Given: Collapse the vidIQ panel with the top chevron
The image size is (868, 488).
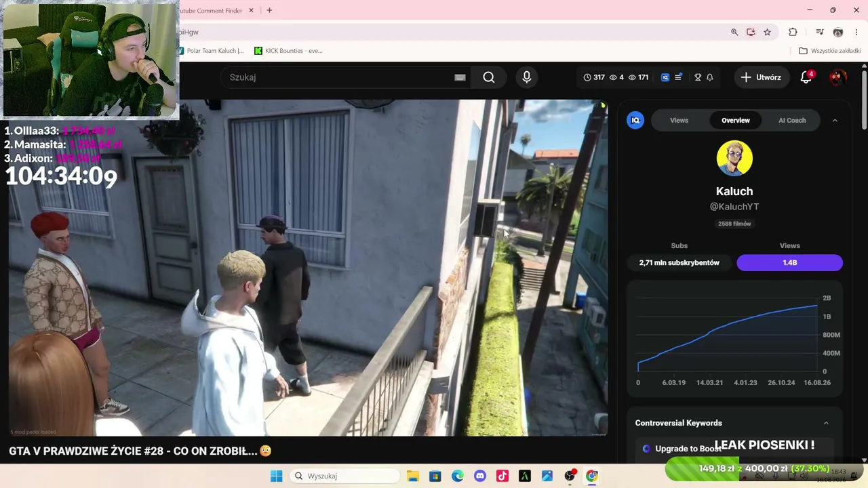Looking at the screenshot, I should (835, 121).
